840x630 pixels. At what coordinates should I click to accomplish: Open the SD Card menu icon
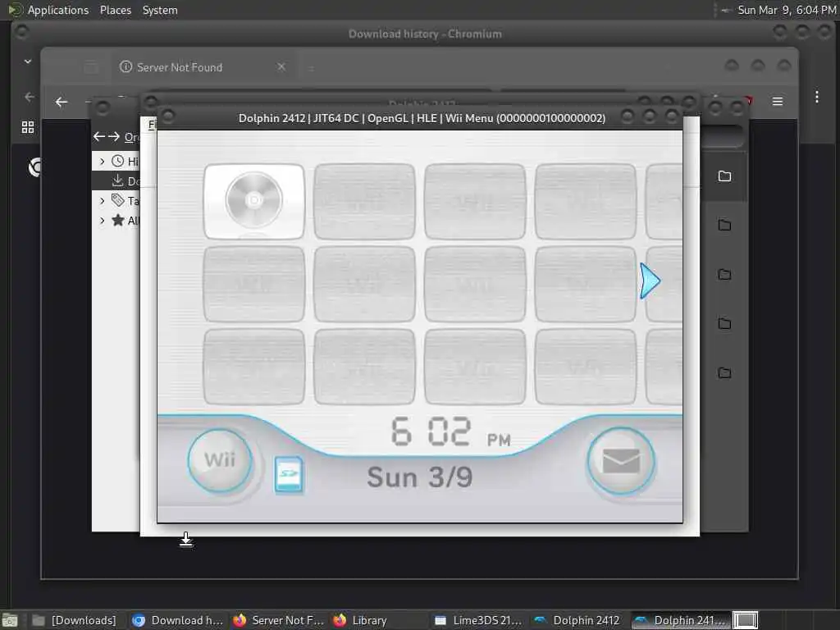[x=288, y=474]
